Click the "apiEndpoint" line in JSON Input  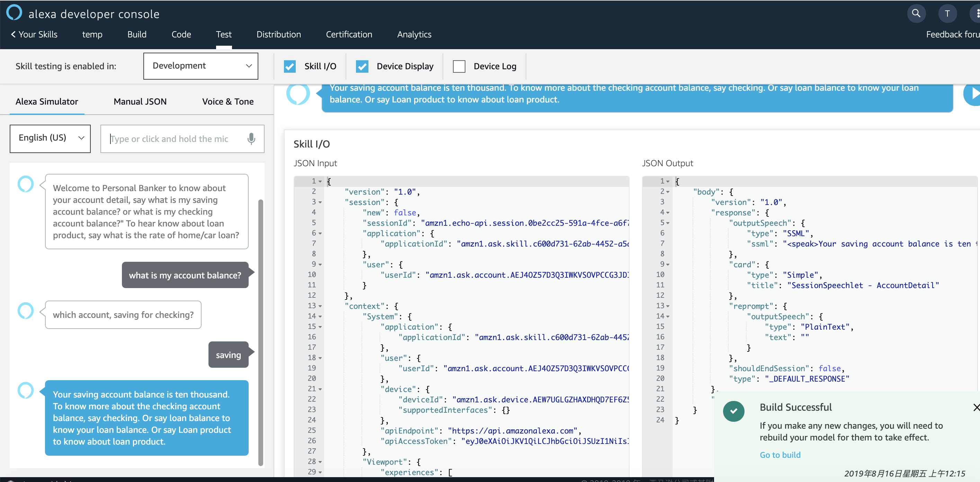pyautogui.click(x=481, y=431)
